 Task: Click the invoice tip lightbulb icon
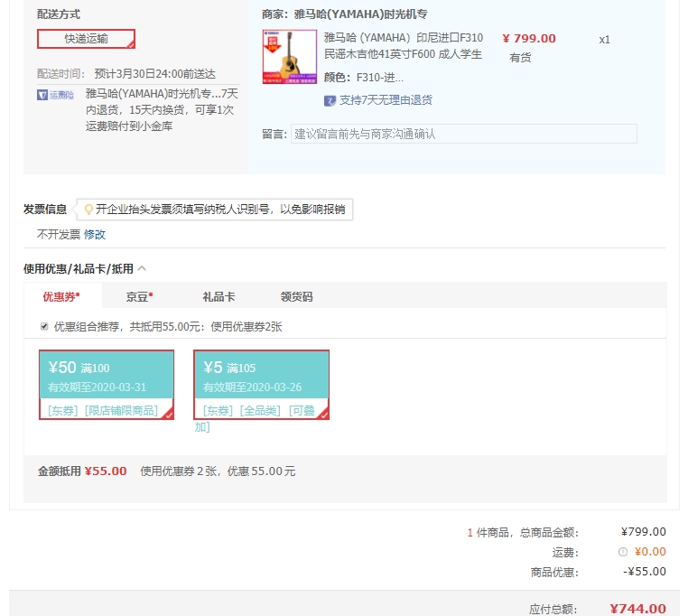tap(88, 210)
